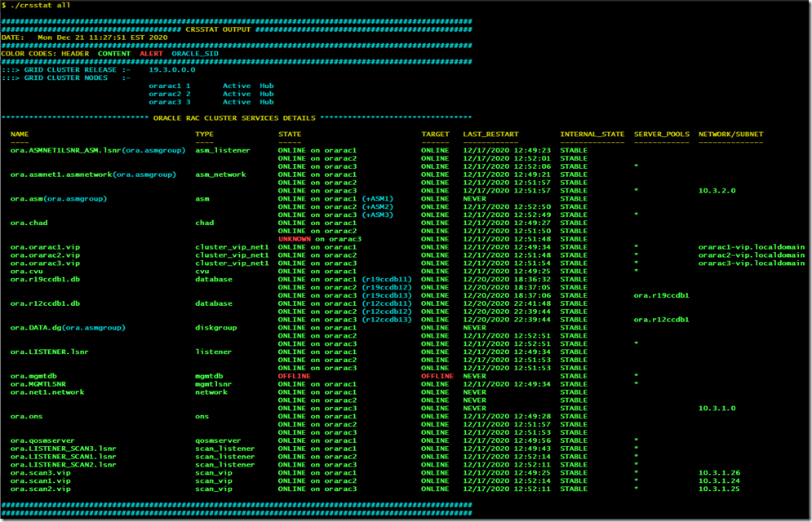Select resource 'ora.LISTENER_SCAN1.lsnr'
Image resolution: width=812 pixels, height=522 pixels.
[63, 457]
